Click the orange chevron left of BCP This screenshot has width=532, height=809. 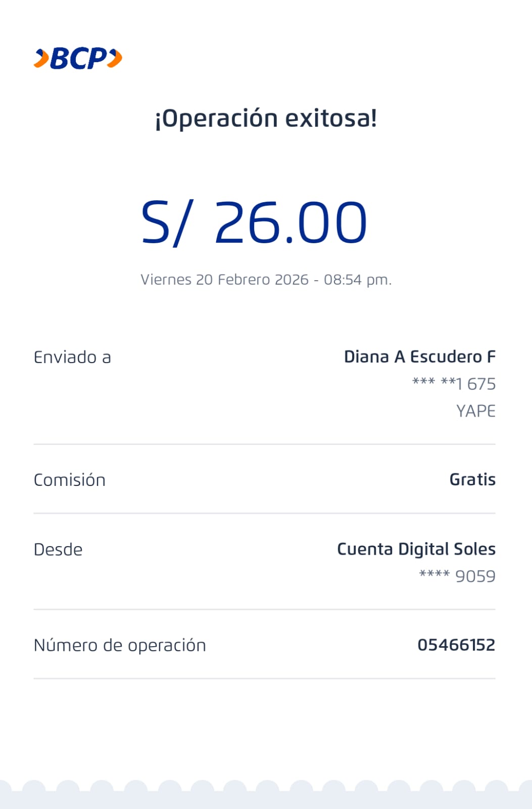(41, 59)
